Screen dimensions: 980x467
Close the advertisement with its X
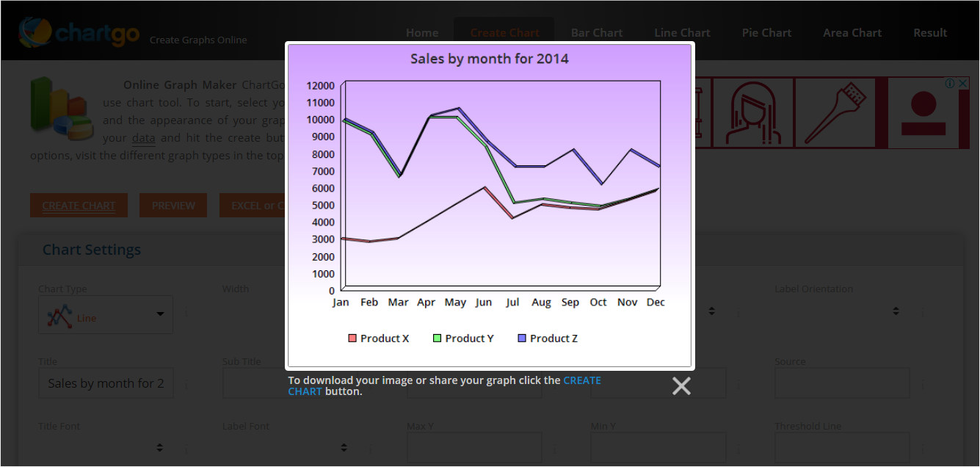pos(963,84)
